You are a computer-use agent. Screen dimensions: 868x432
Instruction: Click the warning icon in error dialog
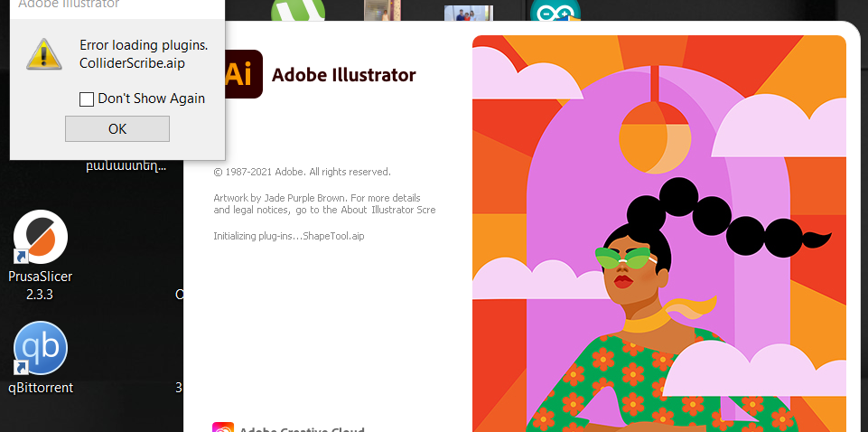(x=43, y=53)
